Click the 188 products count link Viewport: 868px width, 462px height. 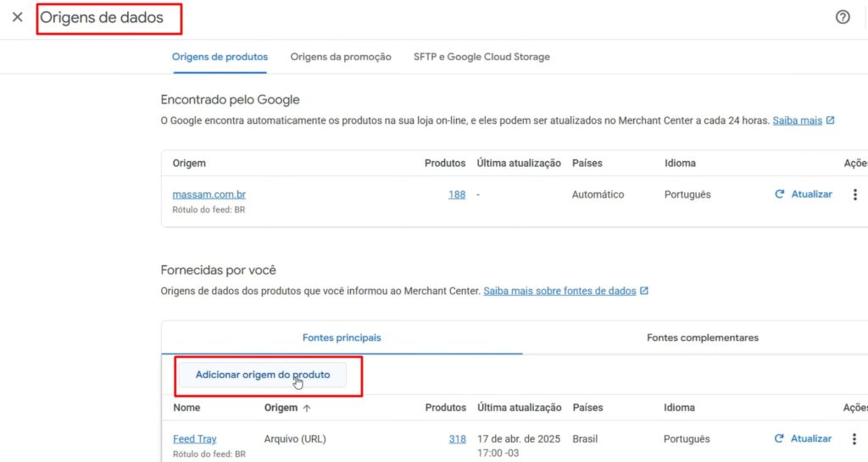click(457, 194)
